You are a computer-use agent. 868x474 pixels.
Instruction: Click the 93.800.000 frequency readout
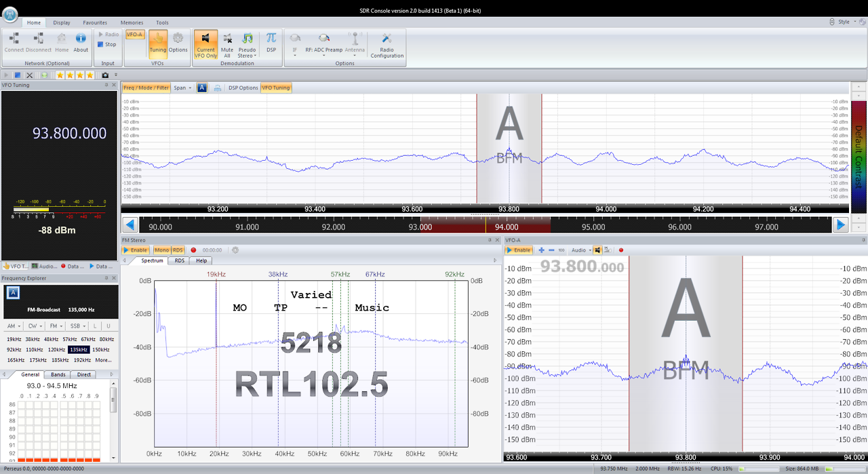tap(70, 133)
